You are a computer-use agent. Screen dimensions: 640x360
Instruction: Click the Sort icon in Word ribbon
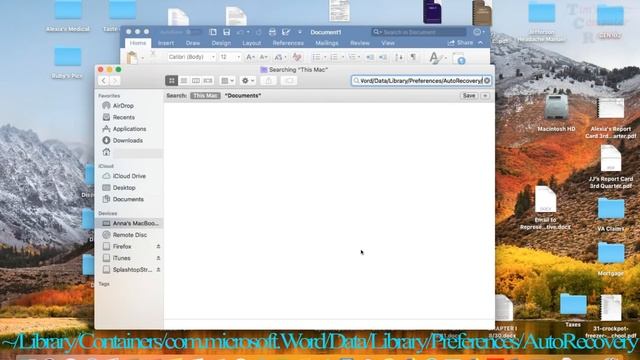[399, 57]
